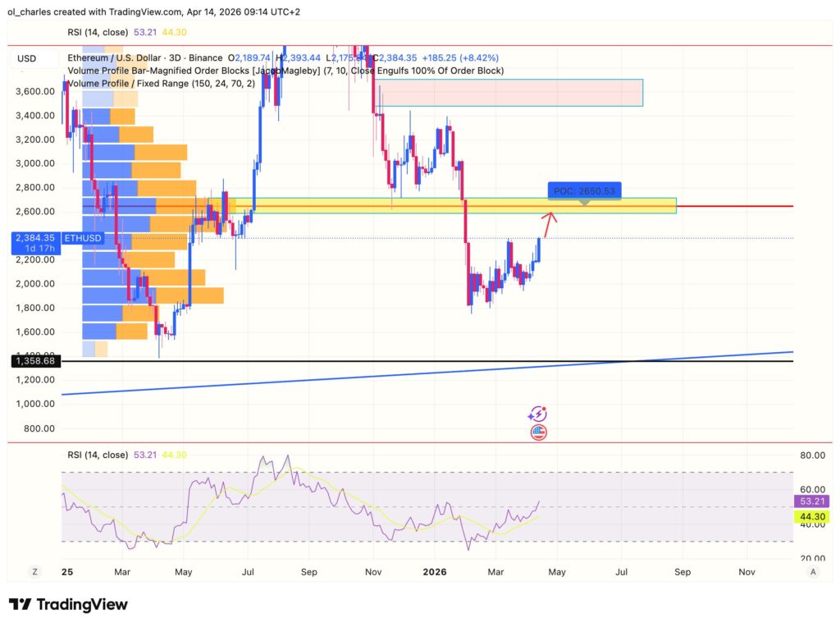Expand the POC: 2650.53 label on chart
This screenshot has width=840, height=627.
584,190
